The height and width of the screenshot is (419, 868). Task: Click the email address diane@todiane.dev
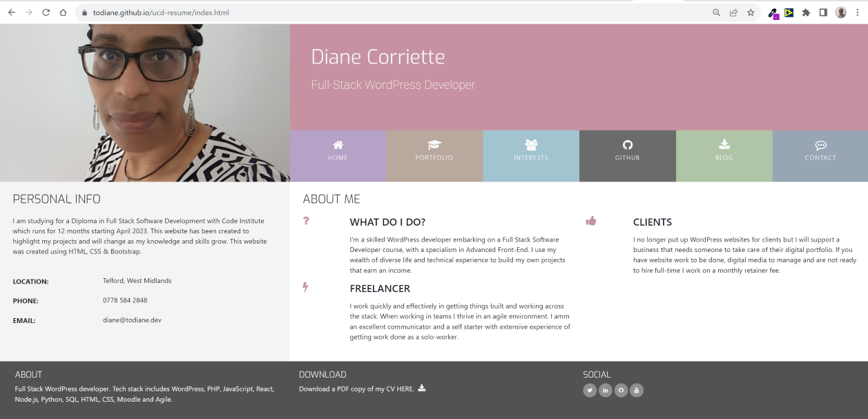[131, 320]
